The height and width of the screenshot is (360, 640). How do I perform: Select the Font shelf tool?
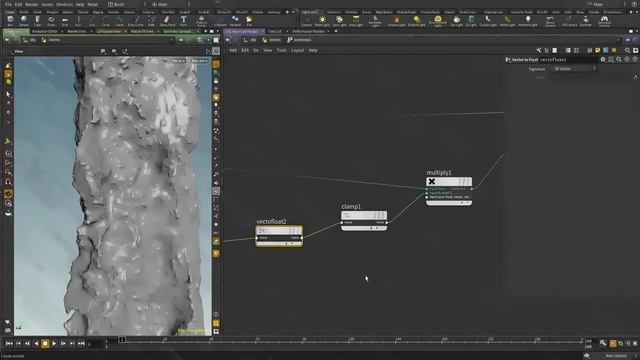coord(183,20)
